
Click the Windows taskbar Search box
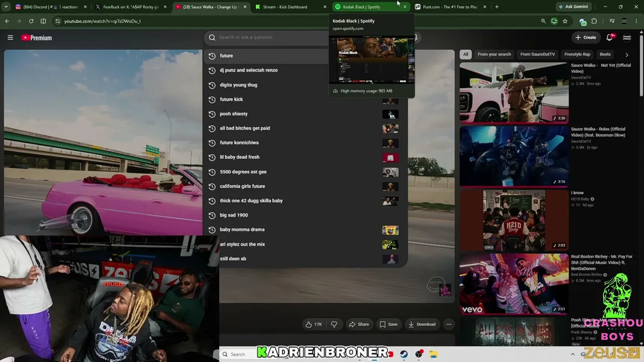[237, 354]
